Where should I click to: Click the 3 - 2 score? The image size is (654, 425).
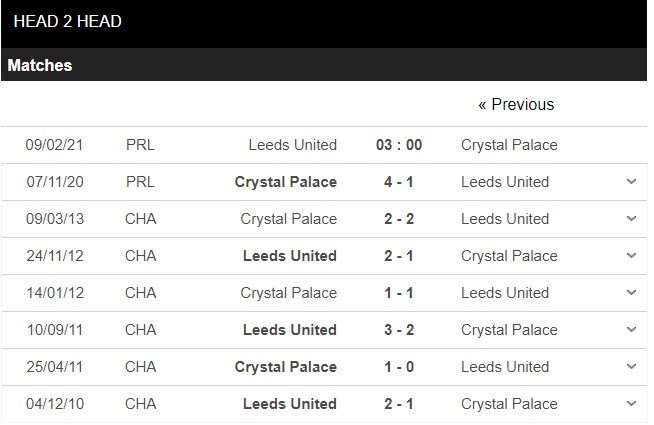pos(399,330)
